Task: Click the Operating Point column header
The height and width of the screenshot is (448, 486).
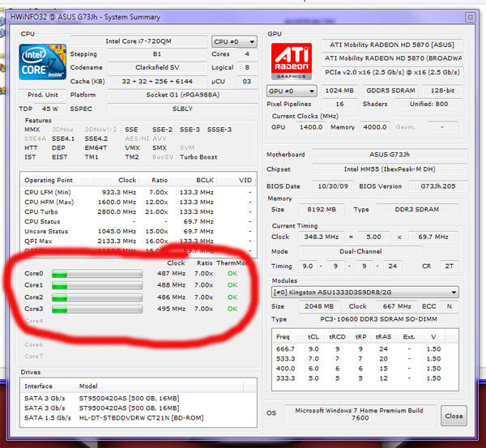Action: tap(57, 180)
